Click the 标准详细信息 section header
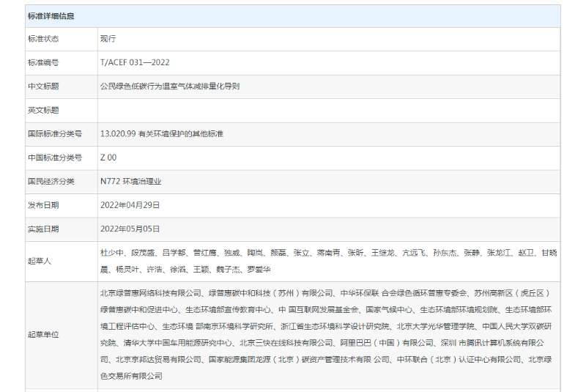 coord(51,15)
